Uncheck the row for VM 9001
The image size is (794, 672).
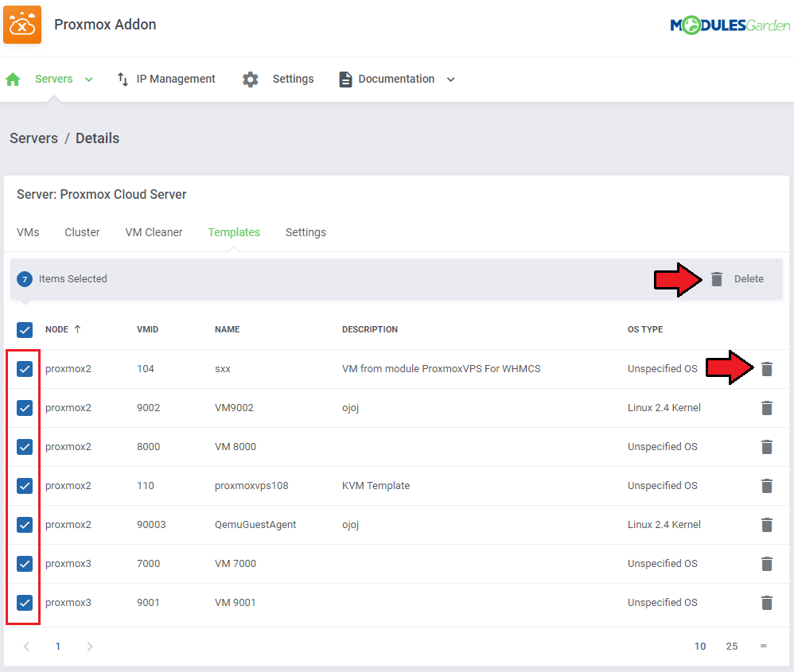tap(25, 603)
